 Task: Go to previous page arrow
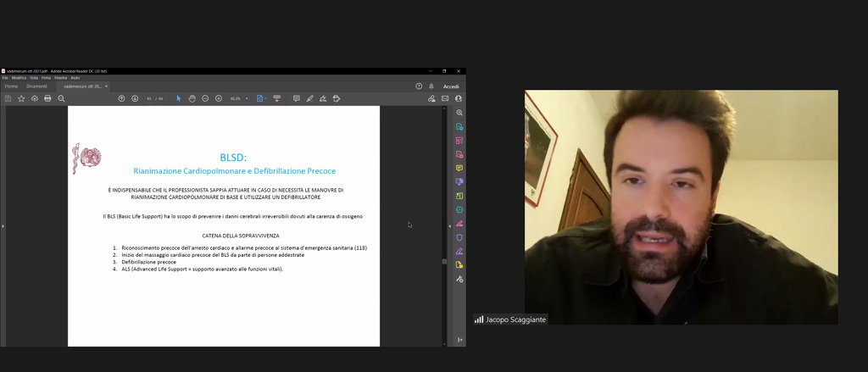pyautogui.click(x=121, y=98)
